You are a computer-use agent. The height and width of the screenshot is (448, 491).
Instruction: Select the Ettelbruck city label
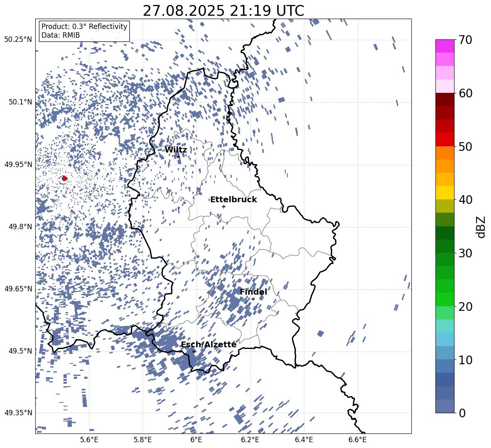coord(233,200)
